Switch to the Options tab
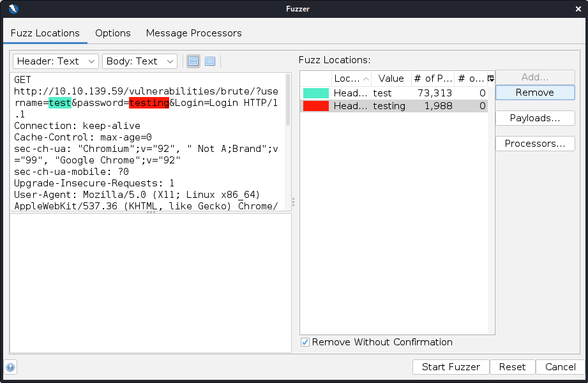This screenshot has height=383, width=588. (x=113, y=33)
